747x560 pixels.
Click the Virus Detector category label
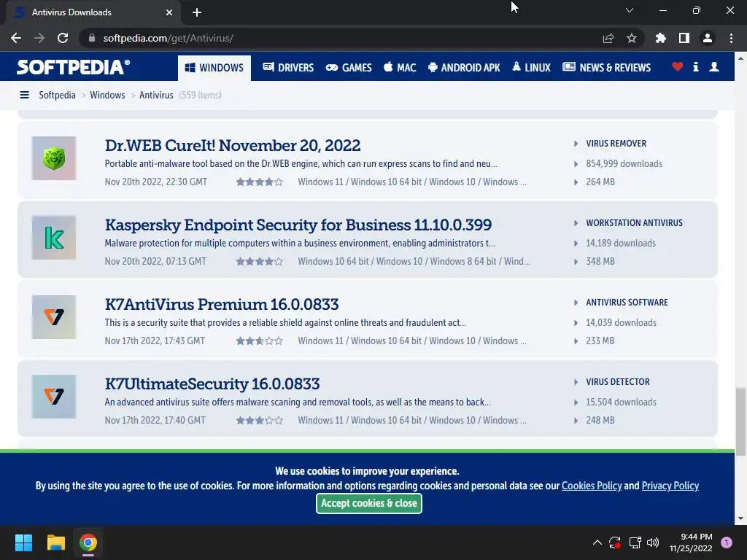pyautogui.click(x=618, y=382)
